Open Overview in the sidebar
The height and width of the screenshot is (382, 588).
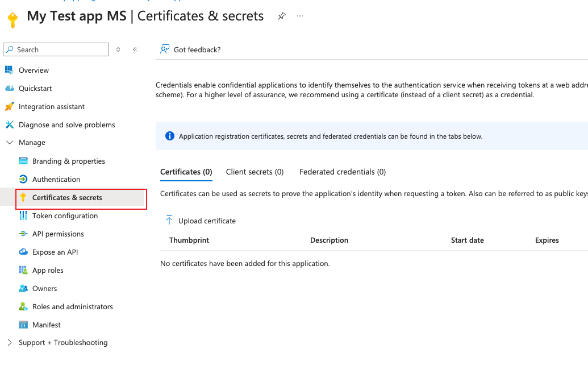34,70
